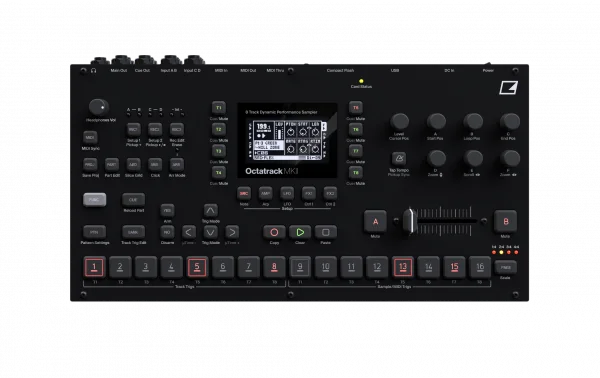Click the recorder key labeled Setup 2
The image size is (600, 378).
[155, 129]
